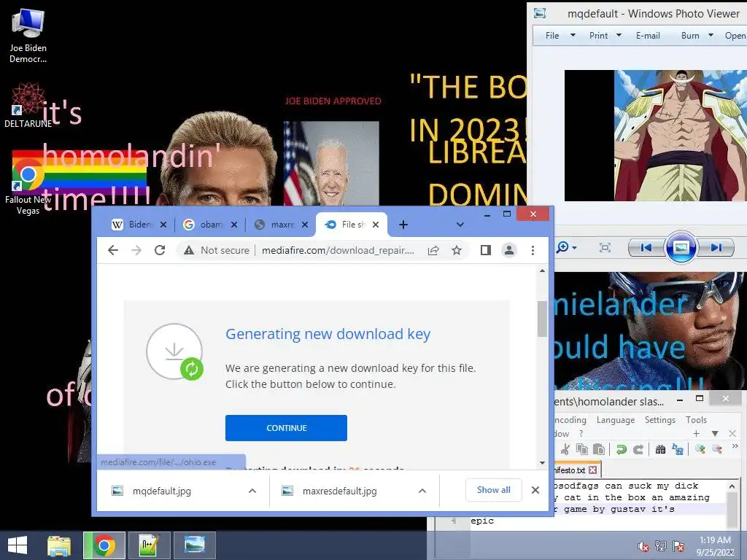
Task: Click Zoom out icon in Notepad++
Action: [x=717, y=448]
